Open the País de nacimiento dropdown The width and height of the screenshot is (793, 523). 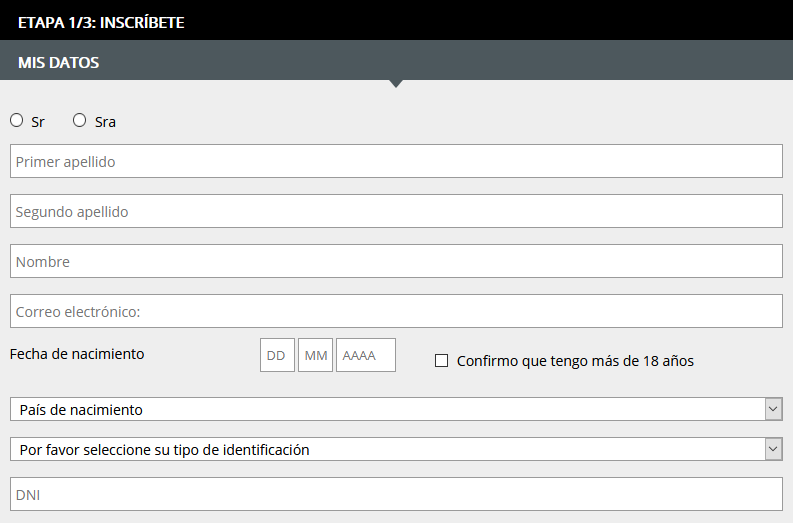point(396,409)
